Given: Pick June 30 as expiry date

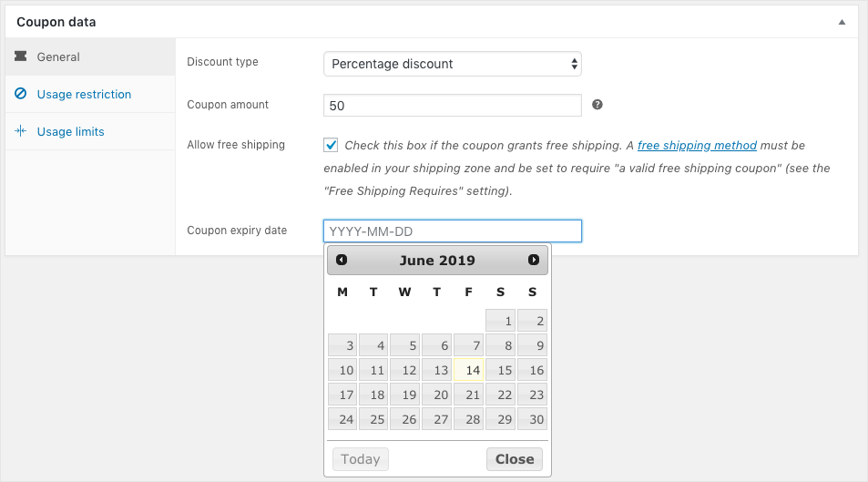Looking at the screenshot, I should (x=532, y=419).
